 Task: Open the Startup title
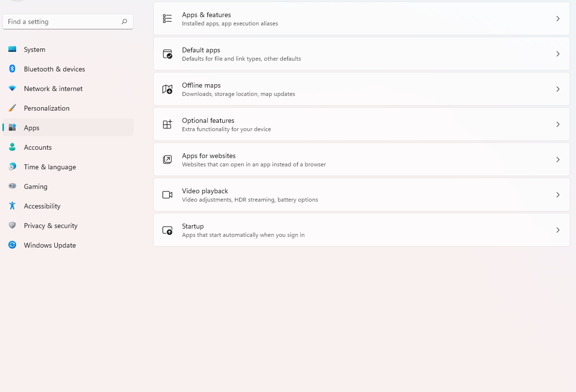click(193, 226)
